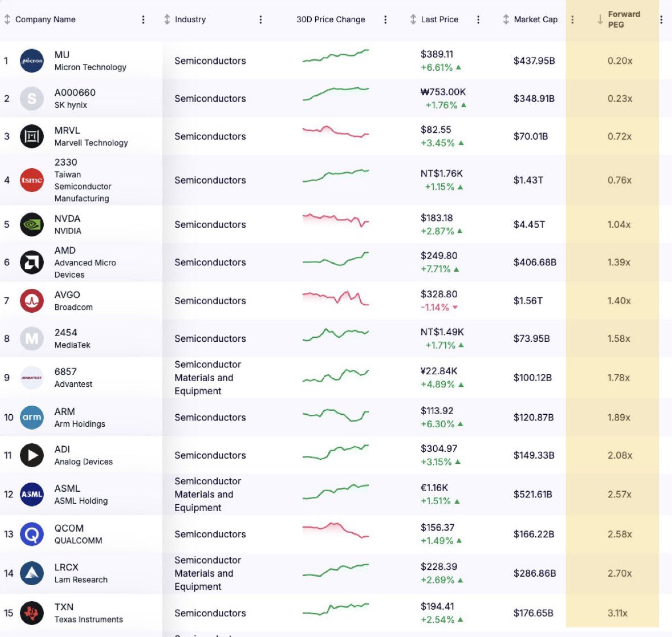Click the Last Price column header
Screen dimensions: 672x637
(439, 19)
